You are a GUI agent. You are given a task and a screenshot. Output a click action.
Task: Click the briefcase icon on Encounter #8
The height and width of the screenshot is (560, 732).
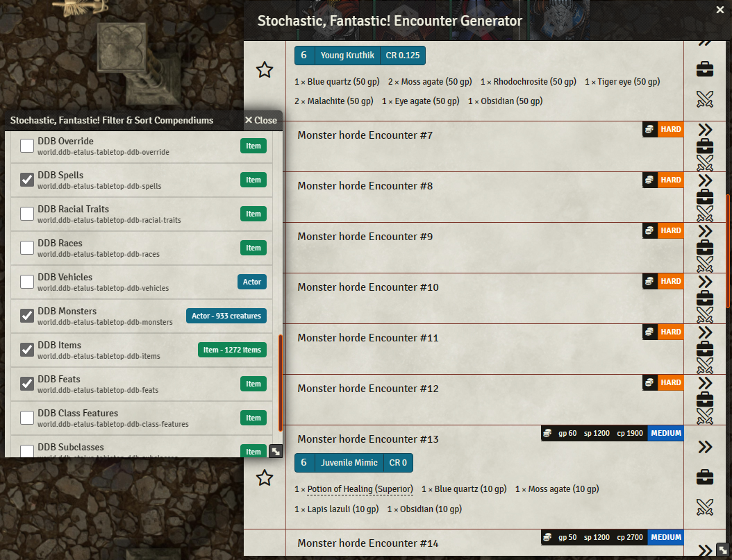(705, 197)
